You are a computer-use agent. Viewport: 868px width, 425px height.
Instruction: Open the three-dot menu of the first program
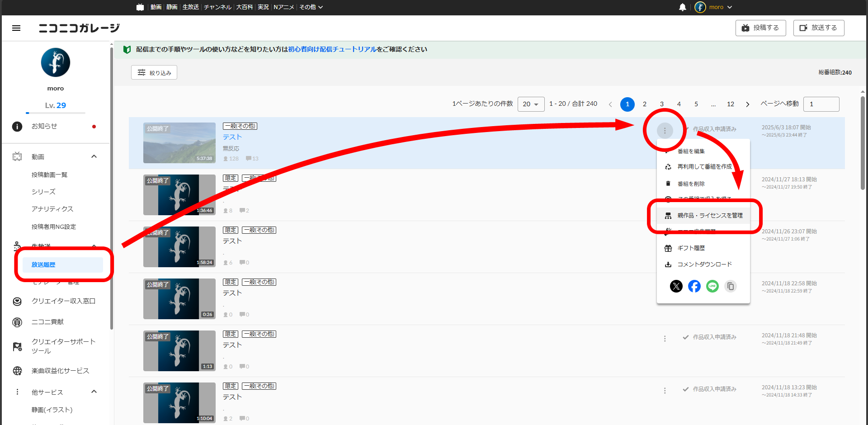(x=665, y=131)
